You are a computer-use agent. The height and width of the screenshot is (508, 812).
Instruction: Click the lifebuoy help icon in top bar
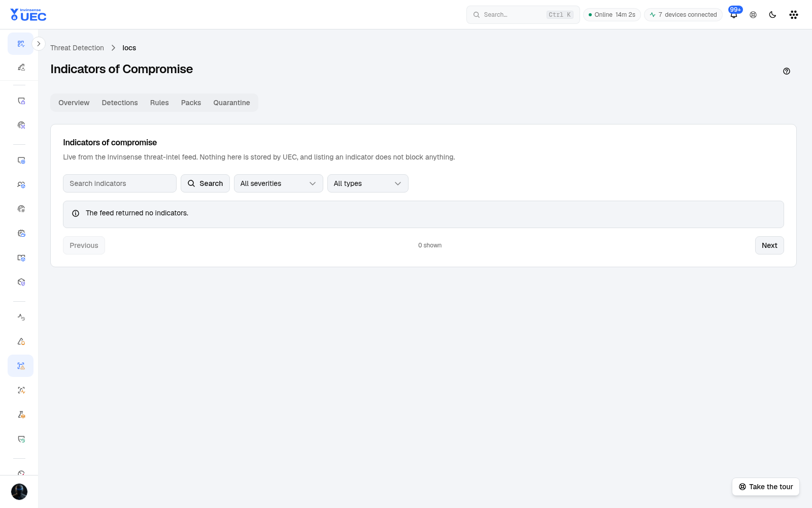(753, 15)
